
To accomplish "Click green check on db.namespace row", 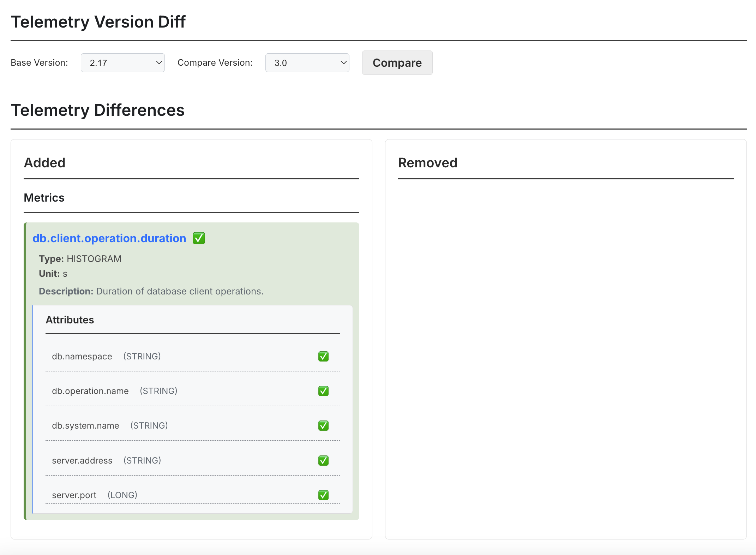I will coord(323,356).
